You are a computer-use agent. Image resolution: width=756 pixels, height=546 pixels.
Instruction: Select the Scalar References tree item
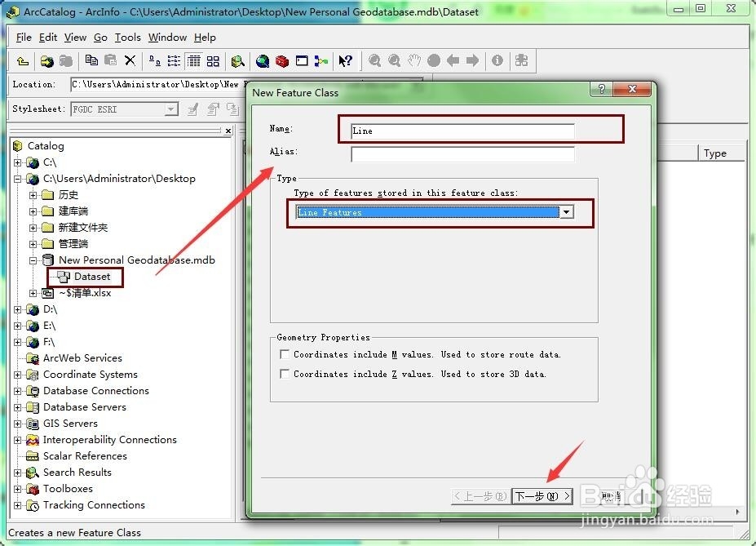point(85,456)
